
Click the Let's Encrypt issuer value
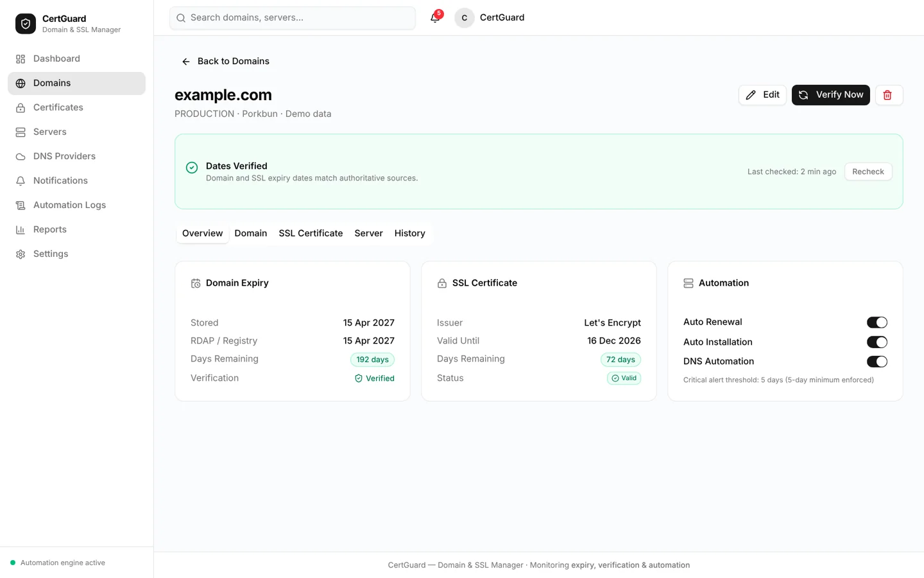pyautogui.click(x=612, y=323)
